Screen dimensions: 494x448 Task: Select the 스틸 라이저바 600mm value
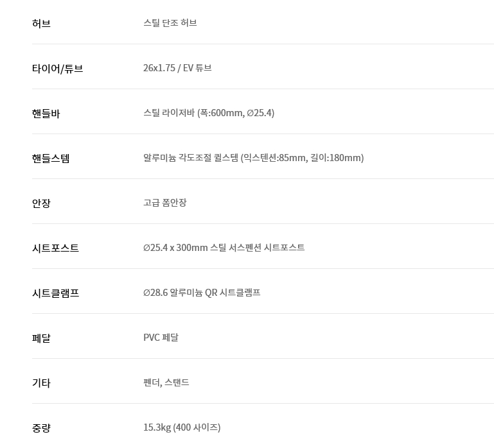click(209, 113)
